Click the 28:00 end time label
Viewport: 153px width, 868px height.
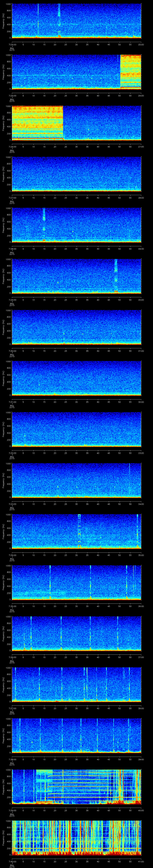point(141,198)
